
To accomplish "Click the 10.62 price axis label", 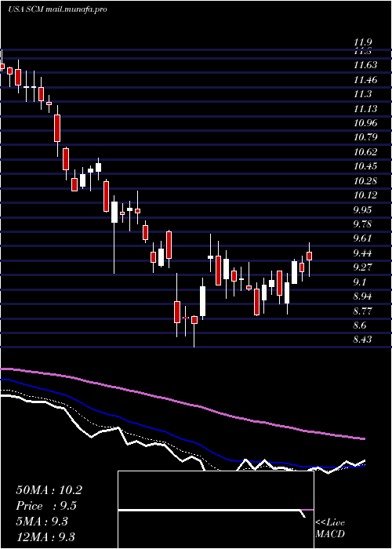I will (365, 152).
